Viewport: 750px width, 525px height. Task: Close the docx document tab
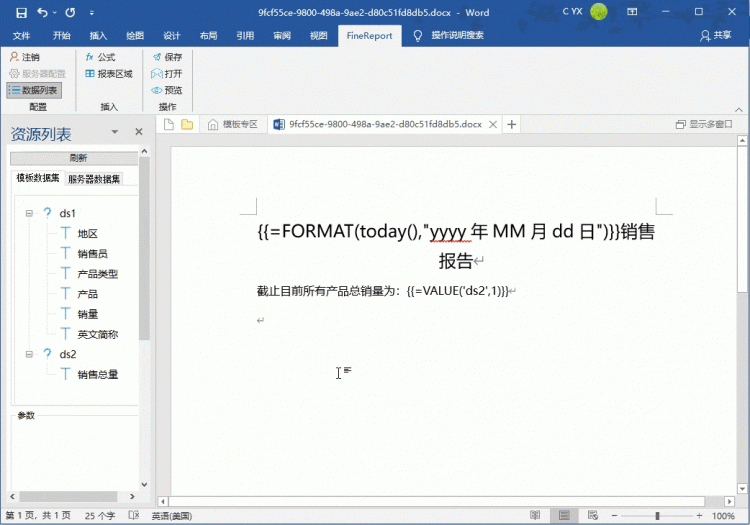click(493, 124)
